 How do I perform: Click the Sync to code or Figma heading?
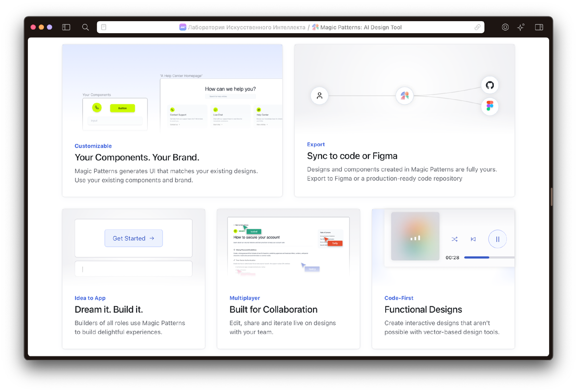coord(352,156)
